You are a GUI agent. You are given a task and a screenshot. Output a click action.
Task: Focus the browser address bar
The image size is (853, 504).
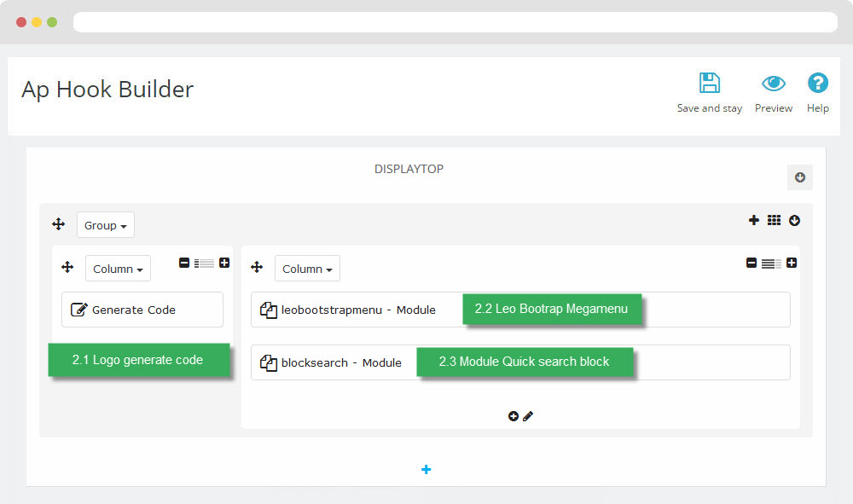click(x=456, y=22)
